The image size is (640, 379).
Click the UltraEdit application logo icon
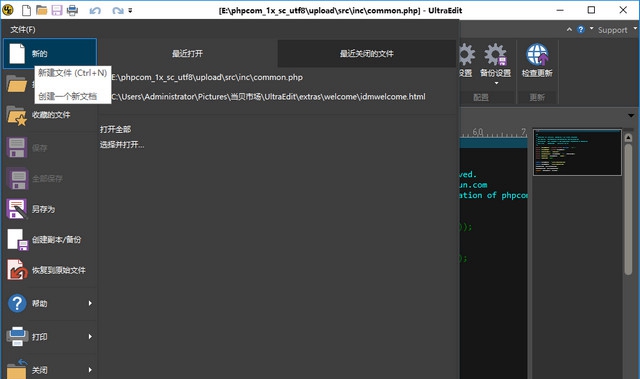[8, 10]
